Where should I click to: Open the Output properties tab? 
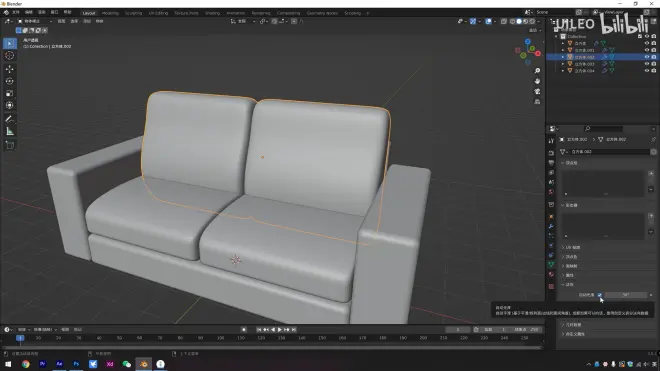(x=551, y=163)
